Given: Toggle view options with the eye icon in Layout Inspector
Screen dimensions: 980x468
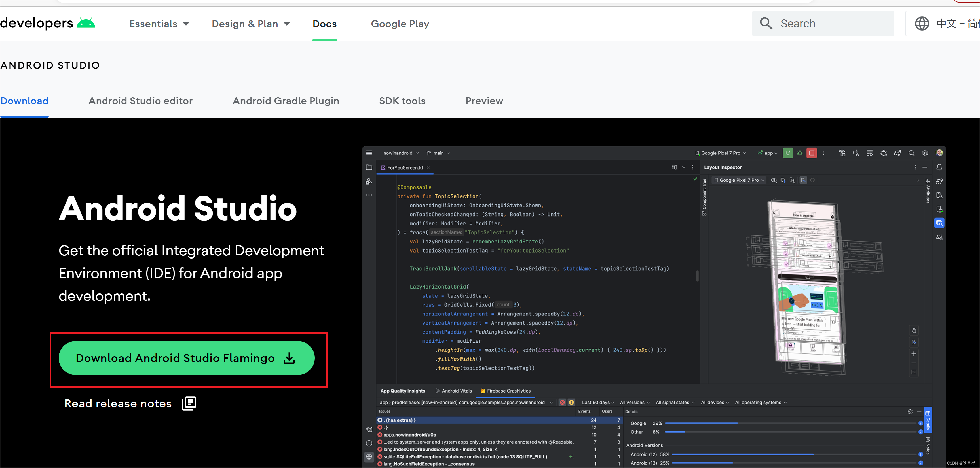Looking at the screenshot, I should pos(774,180).
